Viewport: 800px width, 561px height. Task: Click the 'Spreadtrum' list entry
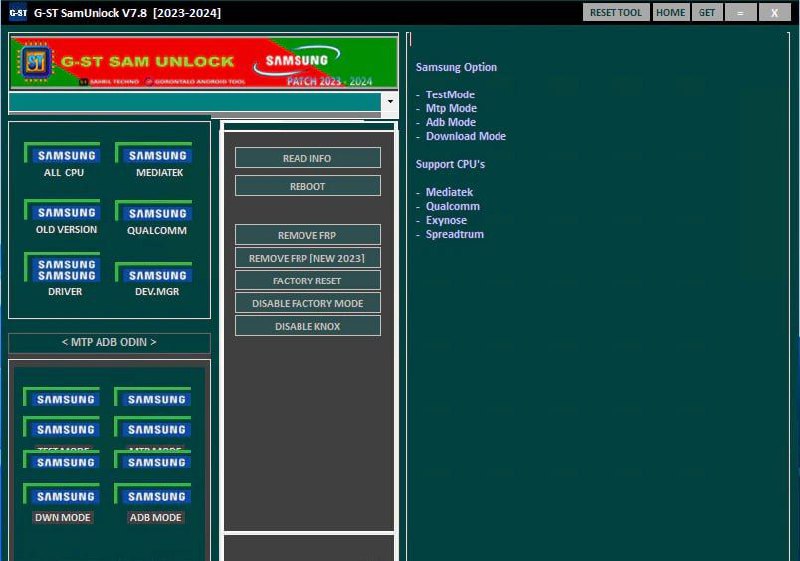455,234
